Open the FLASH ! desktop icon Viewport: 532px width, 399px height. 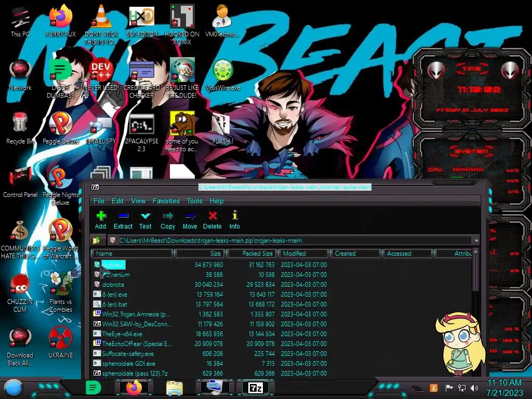pyautogui.click(x=222, y=128)
